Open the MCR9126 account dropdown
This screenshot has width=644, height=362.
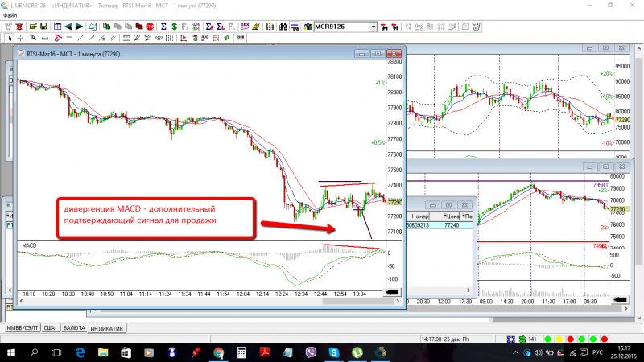click(x=373, y=27)
